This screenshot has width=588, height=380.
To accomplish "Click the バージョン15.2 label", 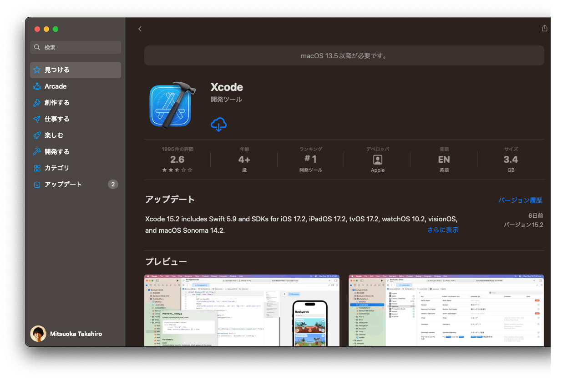I will tap(523, 225).
